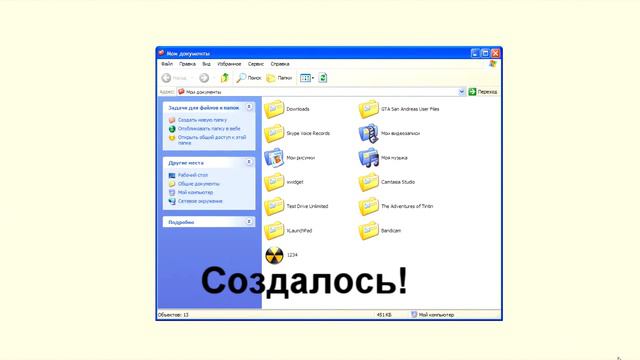Image resolution: width=640 pixels, height=360 pixels.
Task: Open the Мои видеозаписи folder icon
Action: 369,133
